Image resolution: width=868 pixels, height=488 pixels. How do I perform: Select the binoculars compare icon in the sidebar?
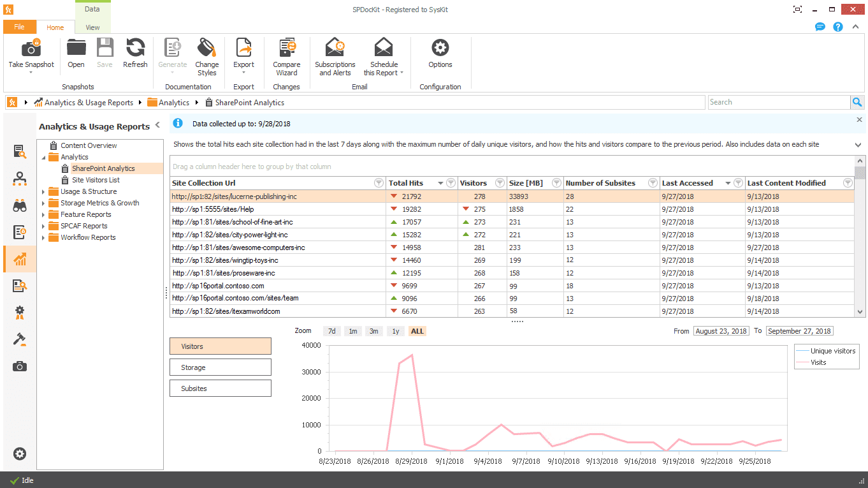pos(20,205)
